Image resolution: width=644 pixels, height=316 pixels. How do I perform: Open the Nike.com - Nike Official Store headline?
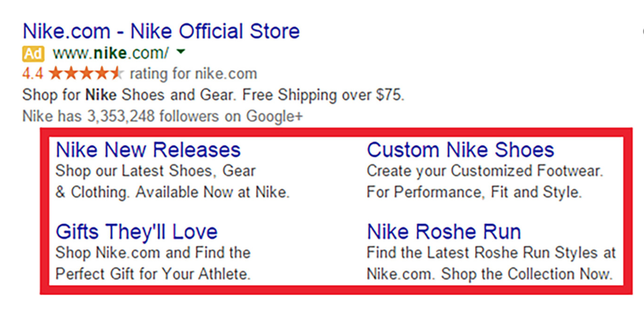[x=161, y=31]
